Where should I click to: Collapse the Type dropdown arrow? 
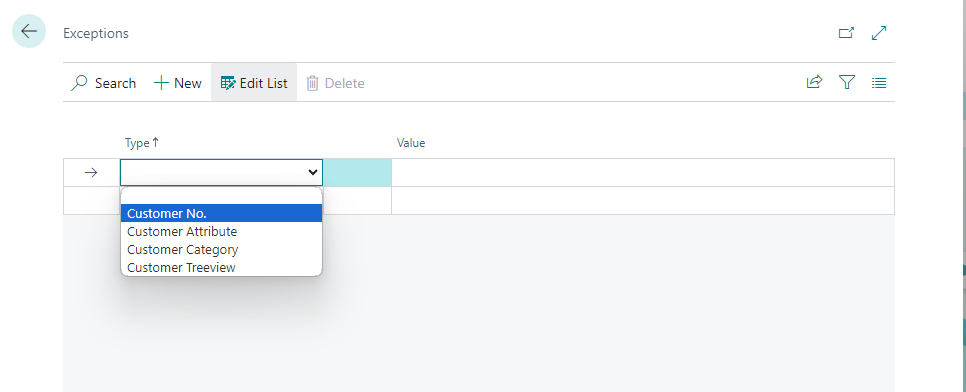[x=313, y=173]
